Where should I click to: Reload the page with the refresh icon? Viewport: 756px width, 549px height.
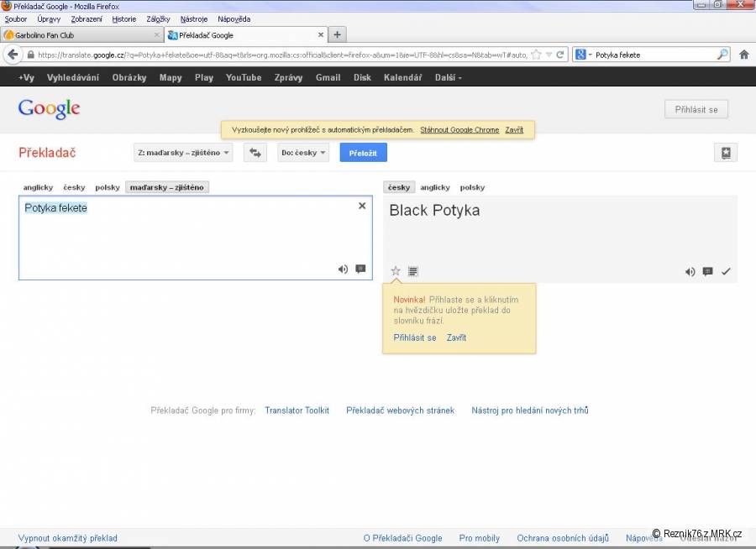pyautogui.click(x=559, y=55)
